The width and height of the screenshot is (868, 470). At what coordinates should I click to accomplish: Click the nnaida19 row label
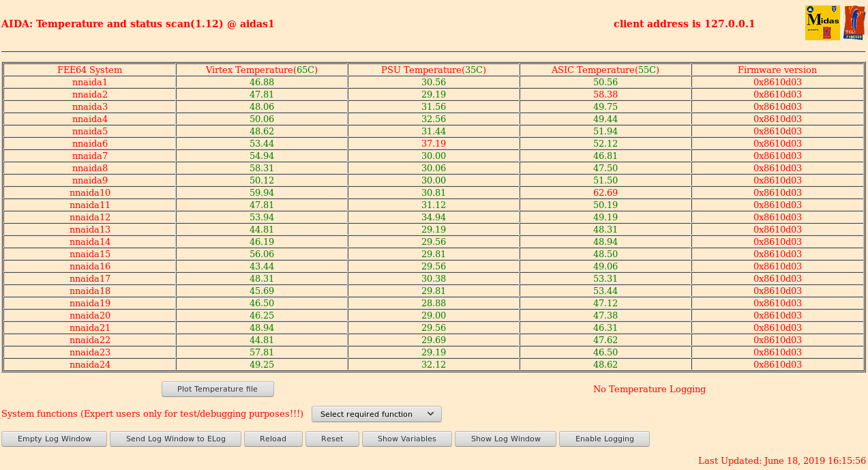[x=90, y=303]
